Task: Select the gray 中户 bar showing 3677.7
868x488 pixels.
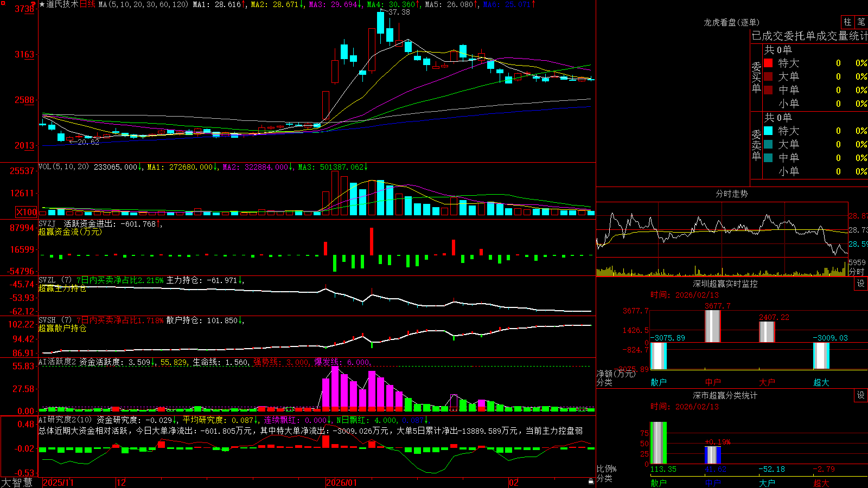Action: [712, 326]
